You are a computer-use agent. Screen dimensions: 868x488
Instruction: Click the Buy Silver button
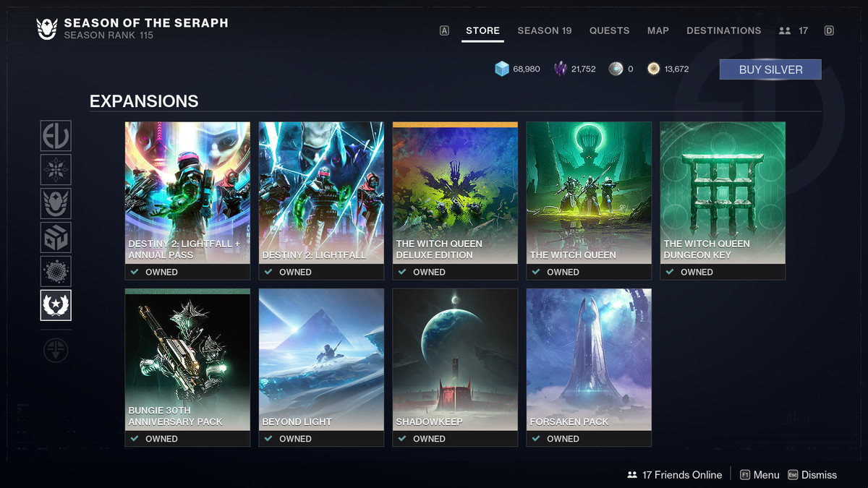[770, 69]
